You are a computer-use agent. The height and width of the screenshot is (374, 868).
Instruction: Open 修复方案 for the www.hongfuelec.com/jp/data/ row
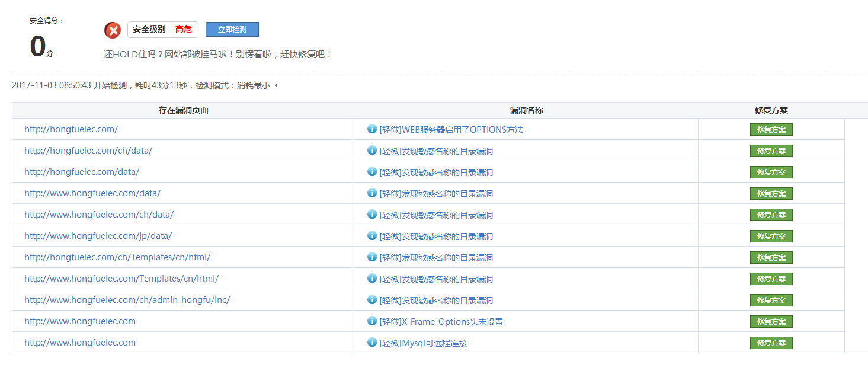771,236
